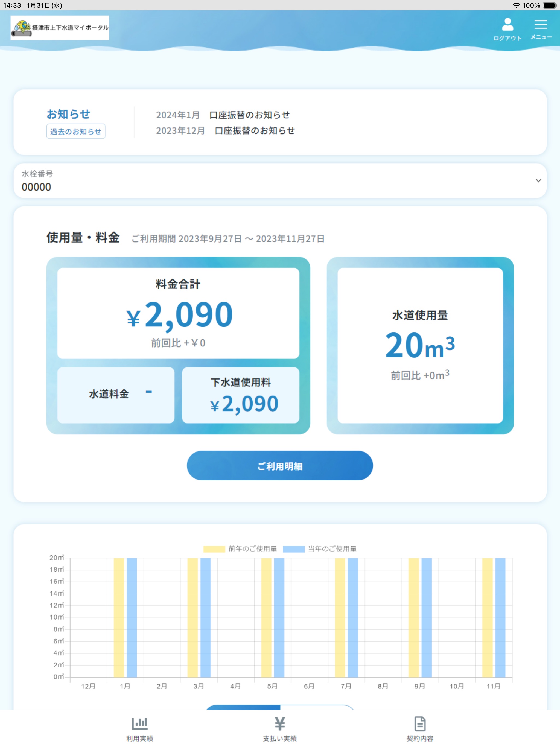
Task: Click the status bar time 14:33
Action: tap(12, 5)
